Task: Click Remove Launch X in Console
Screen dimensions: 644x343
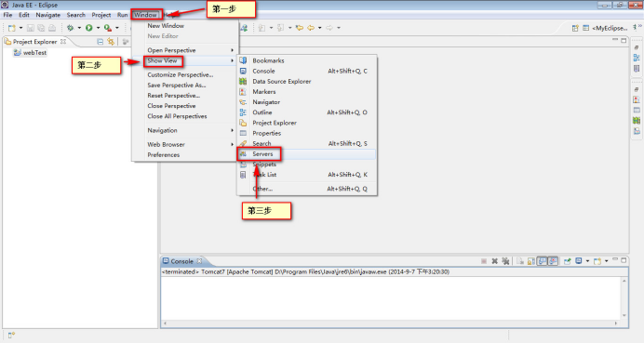Action: 494,261
